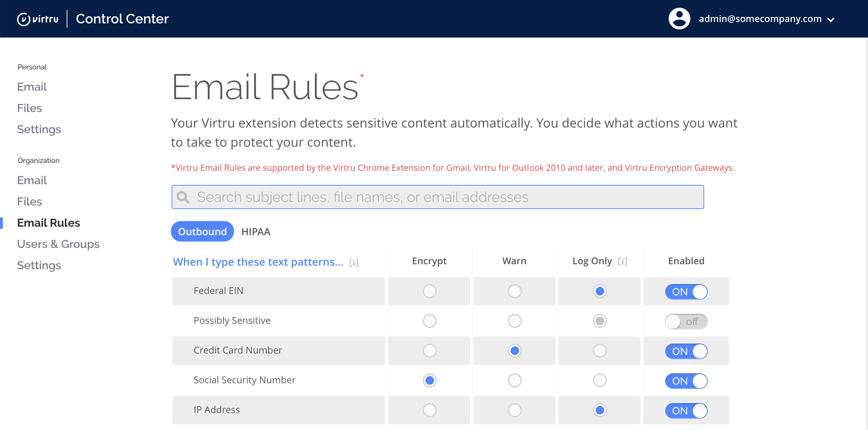Open info icon beside text patterns heading

(x=354, y=262)
